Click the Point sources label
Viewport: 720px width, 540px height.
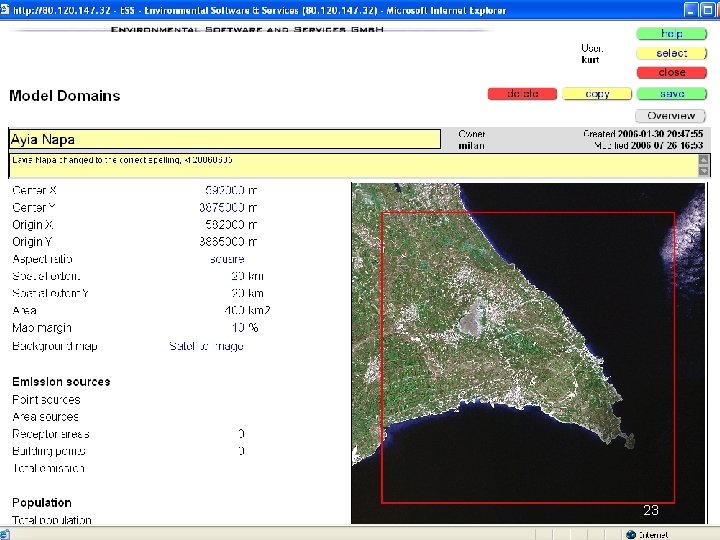46,399
